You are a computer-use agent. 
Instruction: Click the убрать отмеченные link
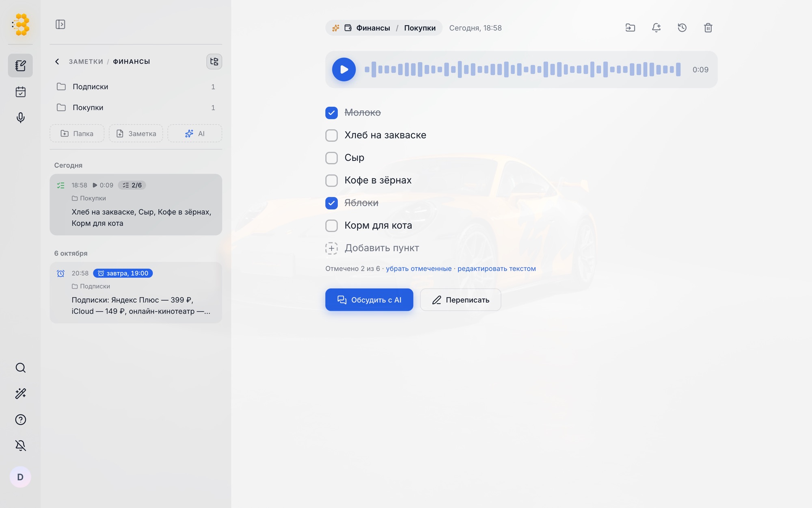coord(419,269)
